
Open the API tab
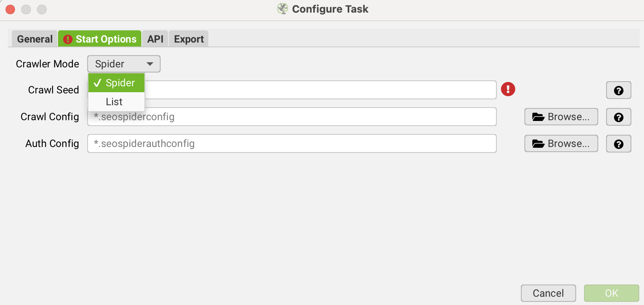tap(155, 39)
